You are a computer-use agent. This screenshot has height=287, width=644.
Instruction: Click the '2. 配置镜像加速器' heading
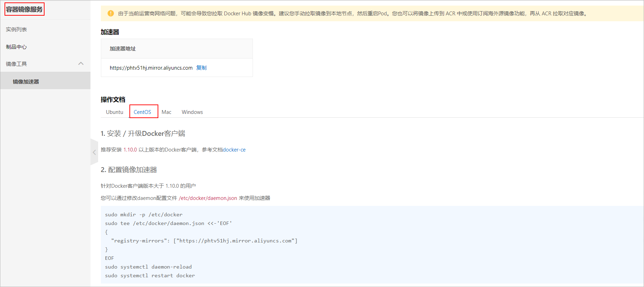(129, 170)
